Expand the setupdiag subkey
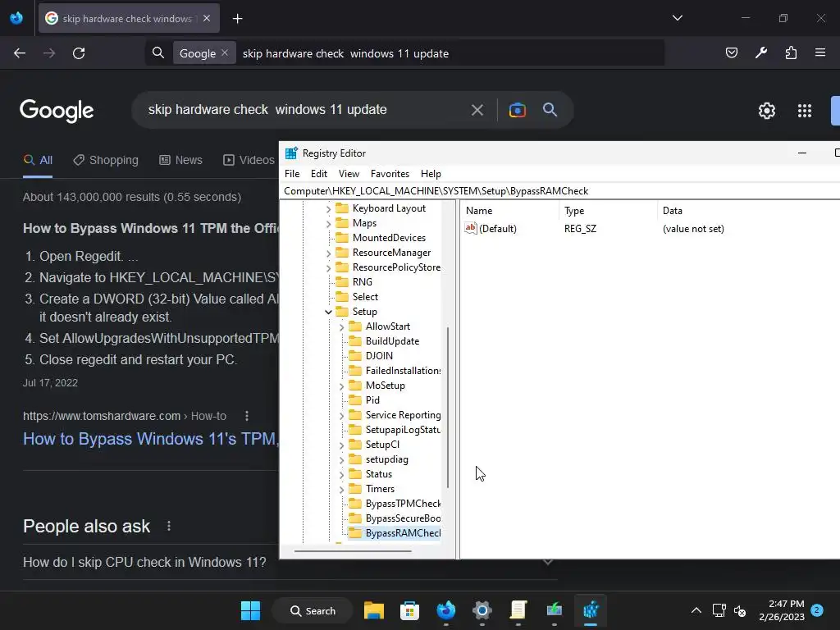The image size is (840, 630). (x=342, y=459)
